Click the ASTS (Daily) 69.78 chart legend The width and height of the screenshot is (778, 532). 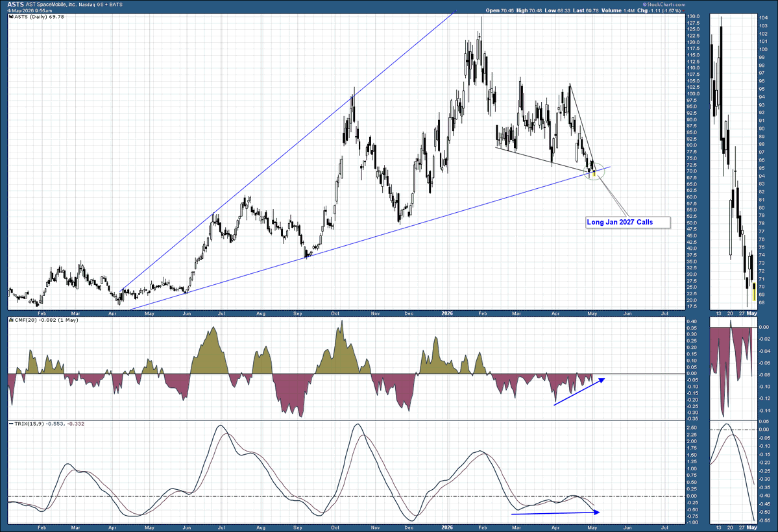[x=37, y=16]
